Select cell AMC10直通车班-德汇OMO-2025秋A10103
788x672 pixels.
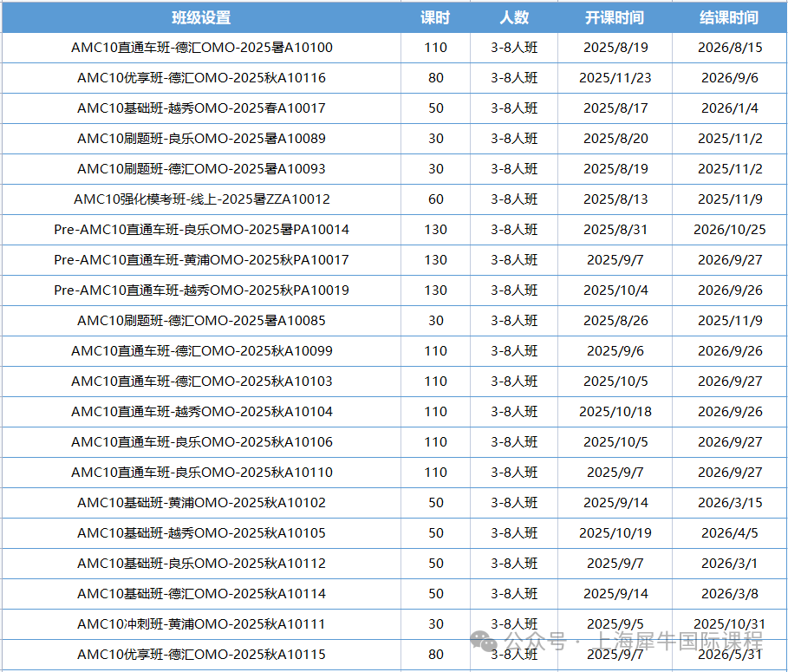point(201,381)
